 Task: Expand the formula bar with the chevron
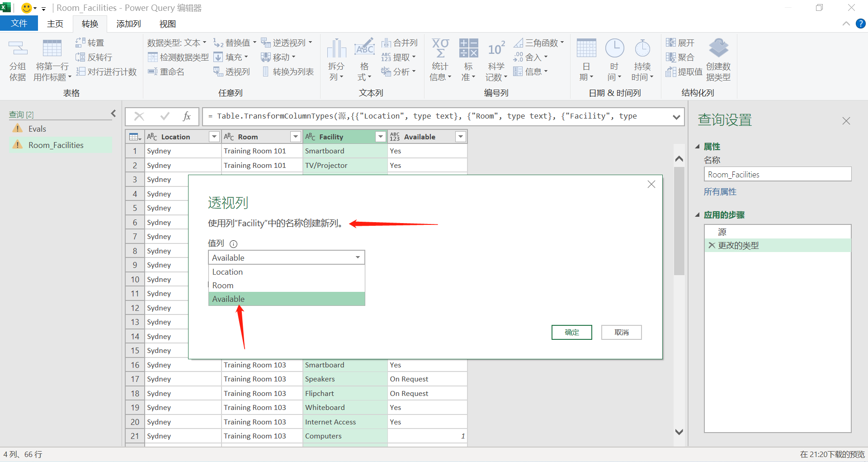pos(676,117)
